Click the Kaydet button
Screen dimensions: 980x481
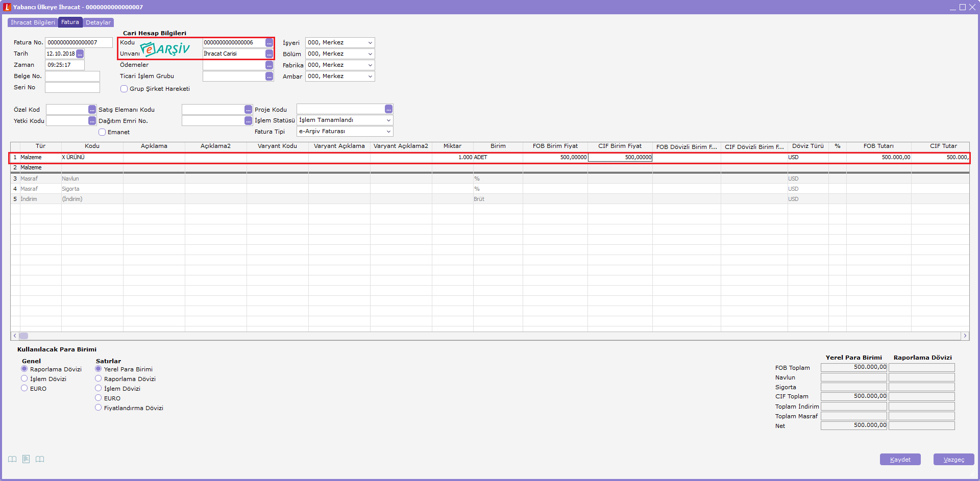point(900,460)
